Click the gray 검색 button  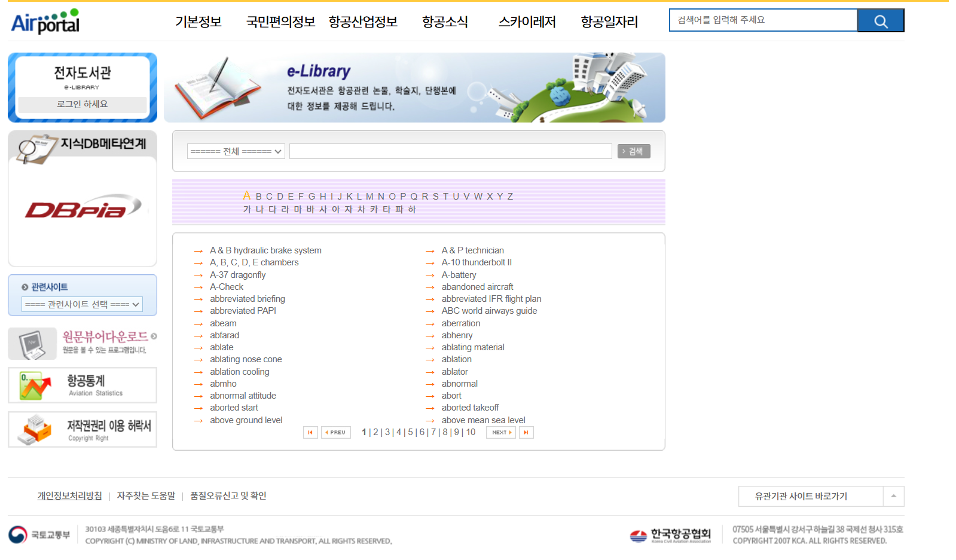[633, 152]
